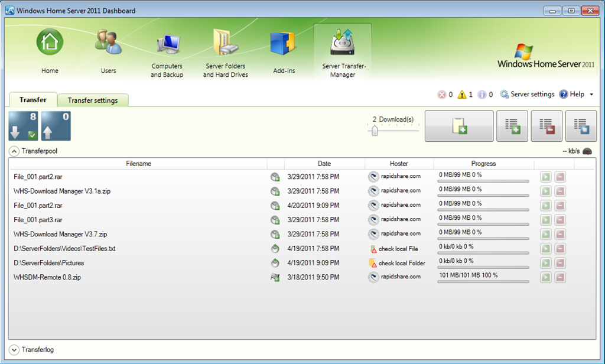Click date 4/20/2011 9:09 PM
605x364 pixels.
click(313, 206)
